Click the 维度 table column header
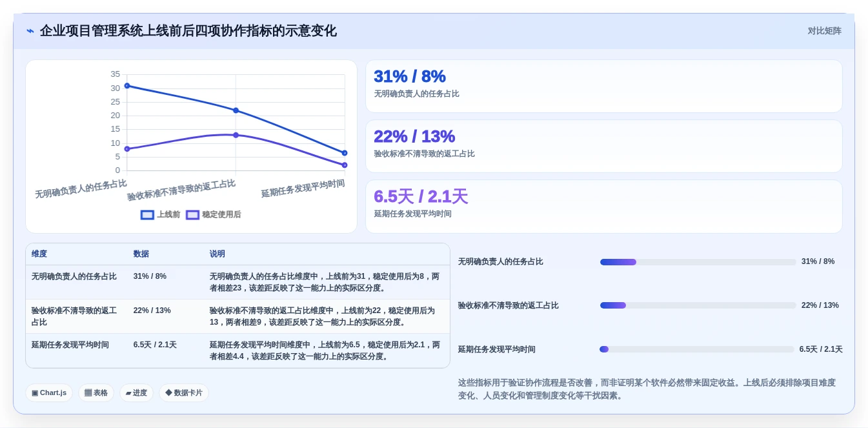This screenshot has height=428, width=868. coord(39,254)
